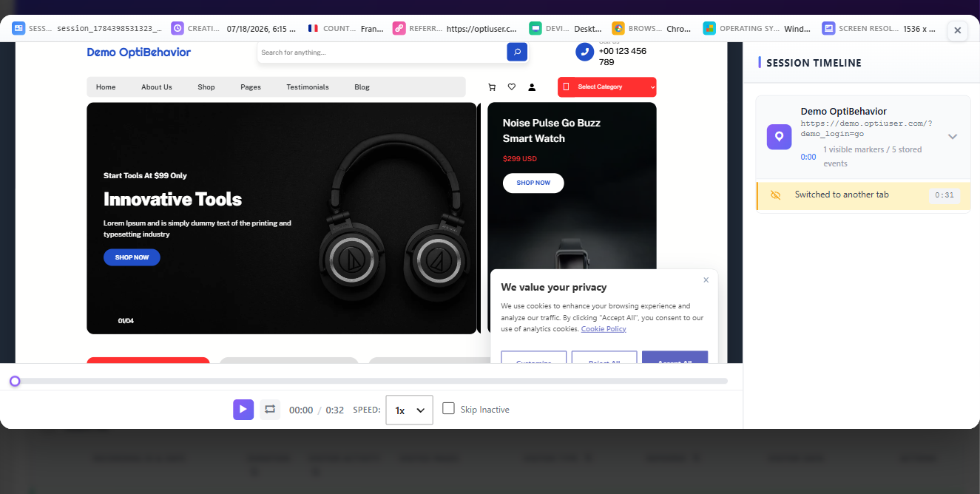This screenshot has width=980, height=494.
Task: Click the wishlist heart icon
Action: [512, 87]
